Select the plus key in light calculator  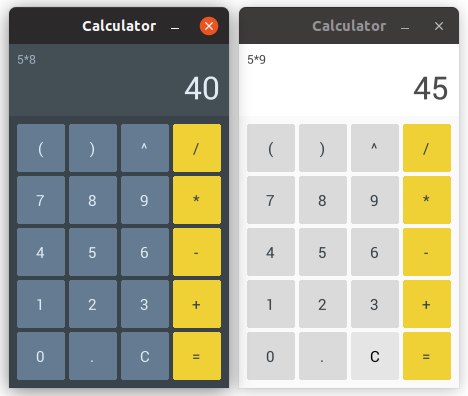tap(427, 304)
